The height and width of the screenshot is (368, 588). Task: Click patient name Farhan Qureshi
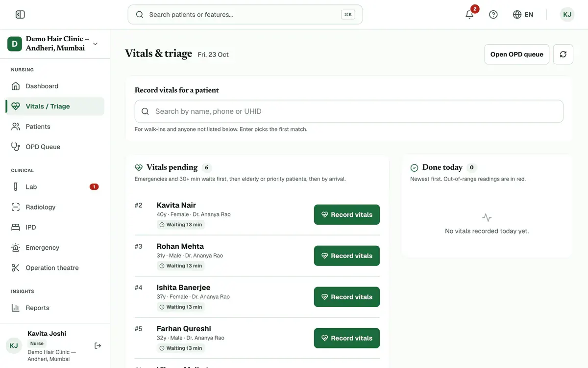coord(184,329)
